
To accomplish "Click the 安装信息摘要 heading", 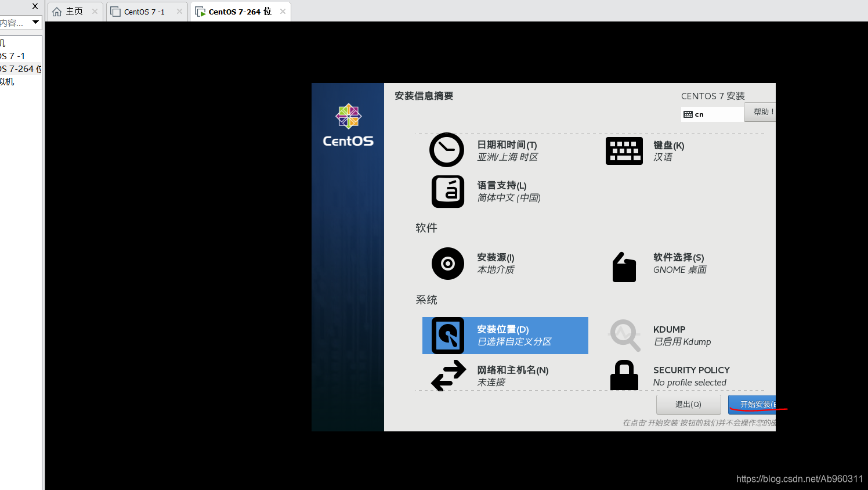I will coord(424,96).
